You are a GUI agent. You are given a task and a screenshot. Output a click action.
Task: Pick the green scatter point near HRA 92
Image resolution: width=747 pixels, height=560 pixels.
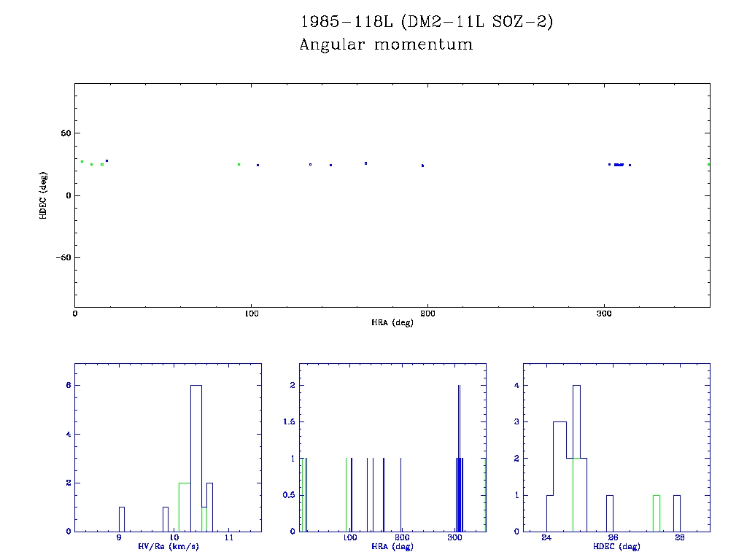[239, 165]
